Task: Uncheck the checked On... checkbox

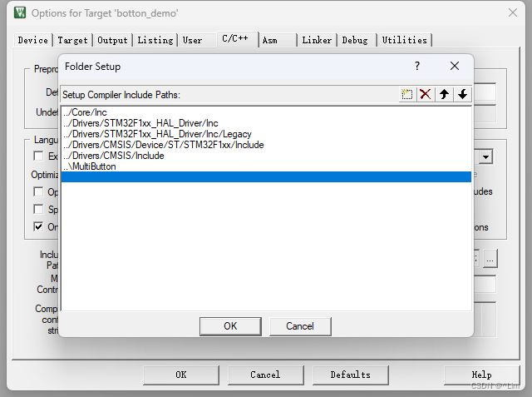Action: [38, 226]
